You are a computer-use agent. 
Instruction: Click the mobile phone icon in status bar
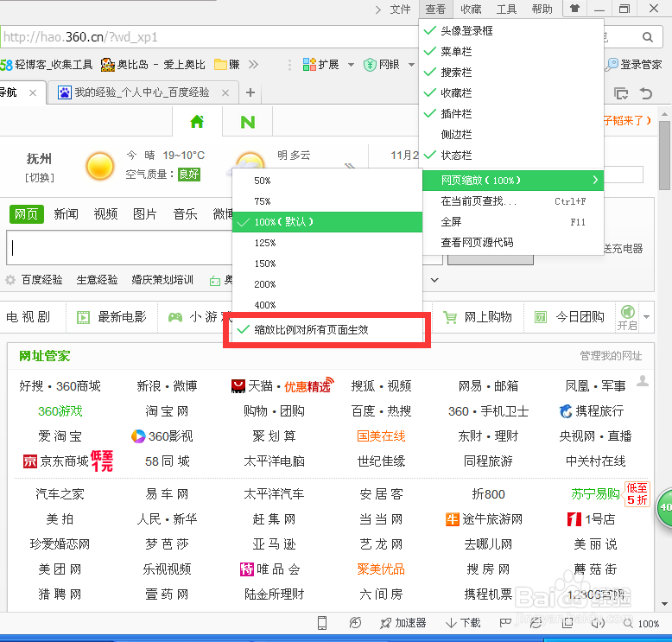tap(322, 623)
